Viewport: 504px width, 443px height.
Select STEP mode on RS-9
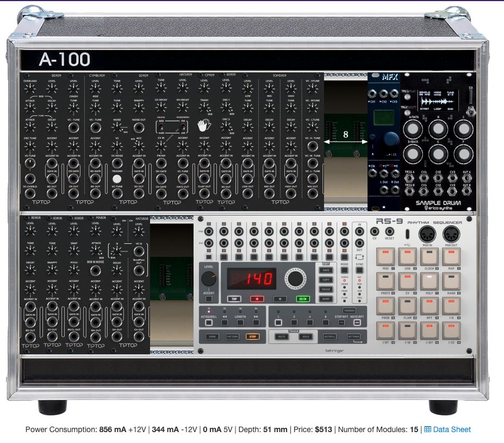tap(253, 336)
